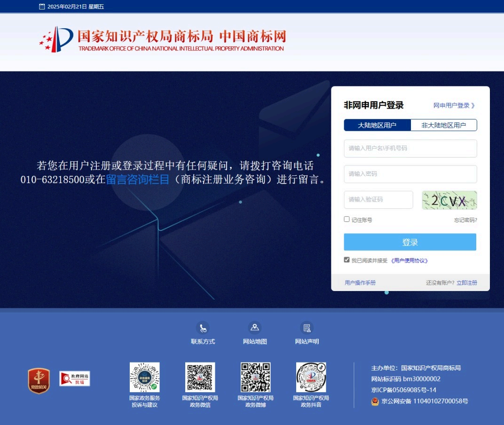
Task: Click the 国家政务服务投诉与建议 QR code
Action: click(145, 377)
